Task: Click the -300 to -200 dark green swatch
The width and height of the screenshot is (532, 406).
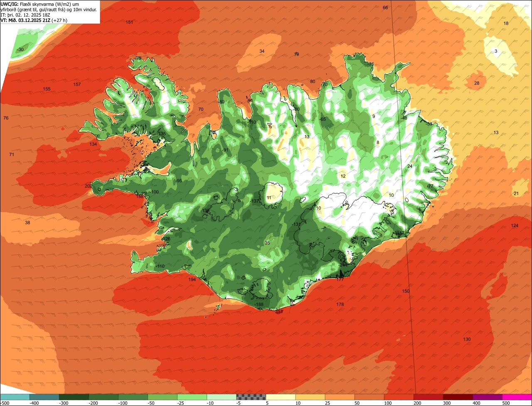Action: coord(74,397)
